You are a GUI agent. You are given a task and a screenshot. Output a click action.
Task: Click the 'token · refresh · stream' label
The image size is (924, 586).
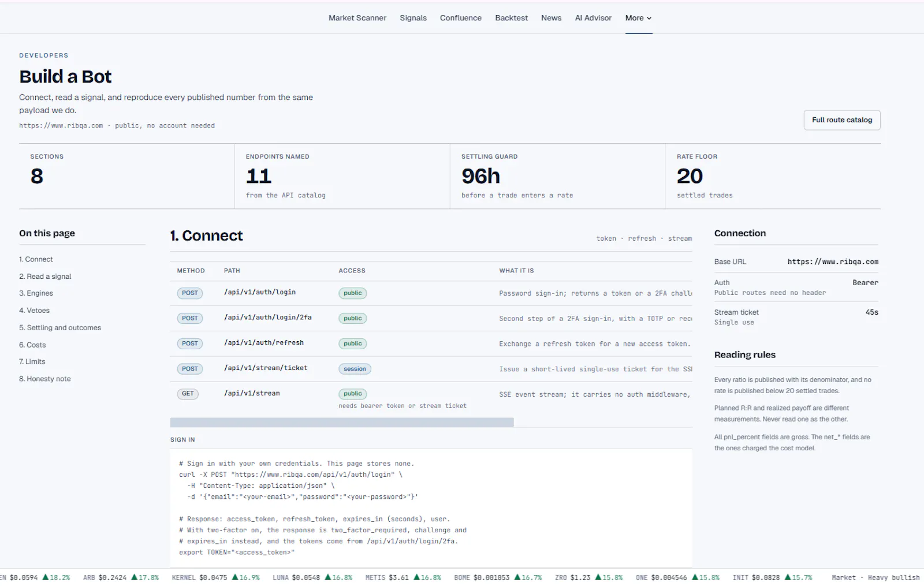coord(644,238)
